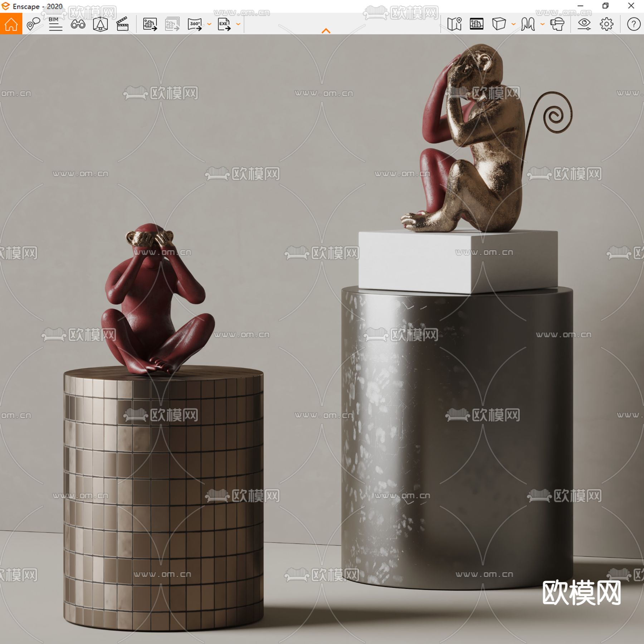644x644 pixels.
Task: Click the EXE standalone export icon
Action: pyautogui.click(x=224, y=24)
